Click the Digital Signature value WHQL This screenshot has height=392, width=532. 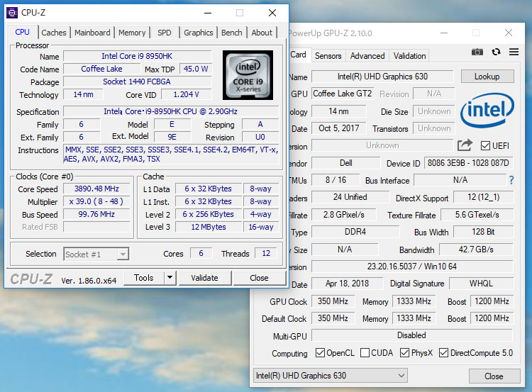tap(481, 284)
